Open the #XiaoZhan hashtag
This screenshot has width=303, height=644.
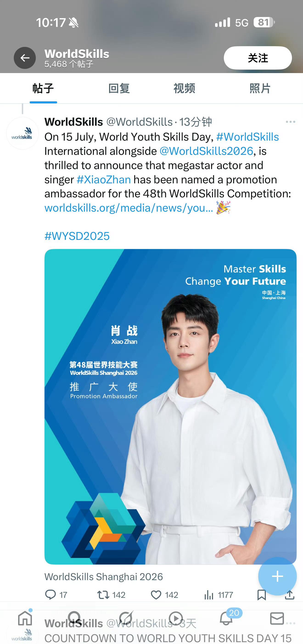pos(104,179)
